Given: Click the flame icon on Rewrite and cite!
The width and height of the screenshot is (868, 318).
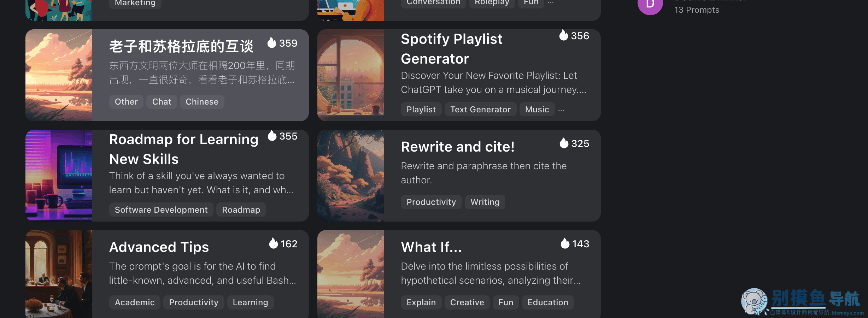Looking at the screenshot, I should point(564,143).
